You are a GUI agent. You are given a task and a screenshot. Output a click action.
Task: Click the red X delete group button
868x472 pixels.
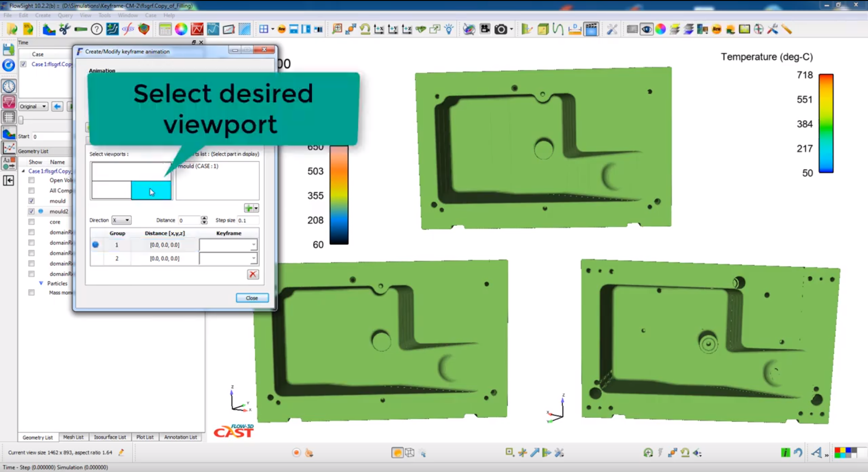click(253, 274)
